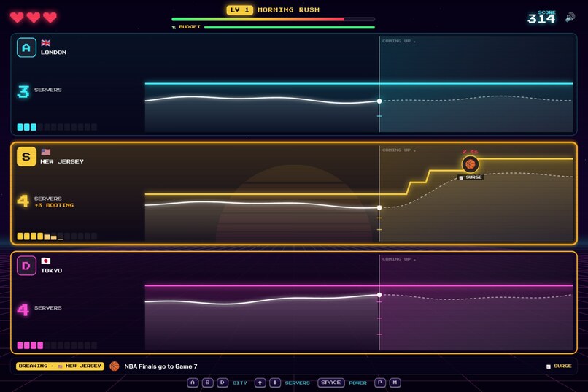The image size is (588, 392).
Task: Click Tokyo's pink server blocks meter
Action: tap(57, 345)
